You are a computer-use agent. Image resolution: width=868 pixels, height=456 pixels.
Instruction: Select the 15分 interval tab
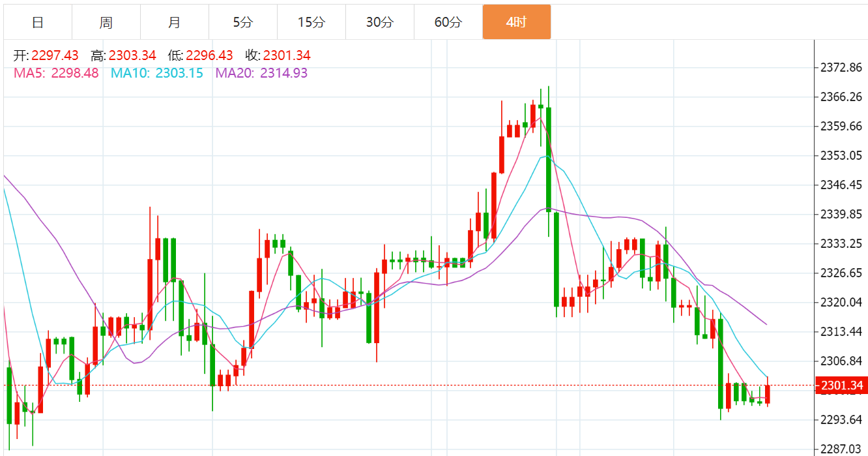pyautogui.click(x=311, y=22)
